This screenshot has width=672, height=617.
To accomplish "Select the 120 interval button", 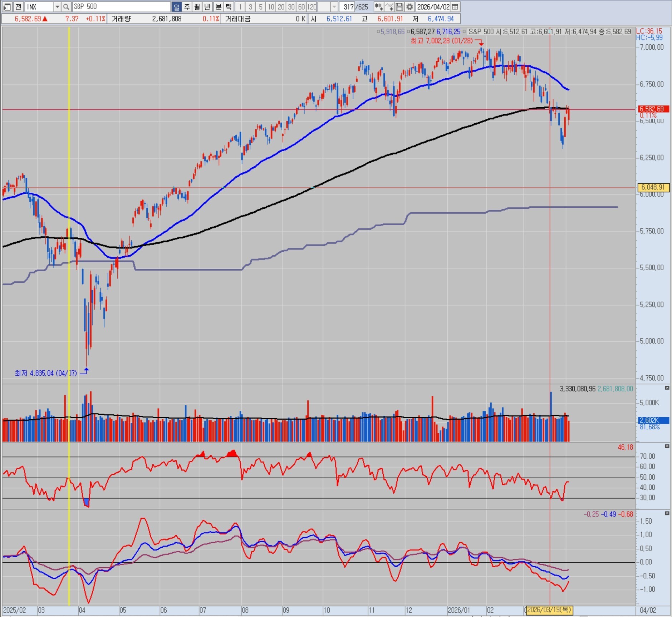I will tap(312, 6).
